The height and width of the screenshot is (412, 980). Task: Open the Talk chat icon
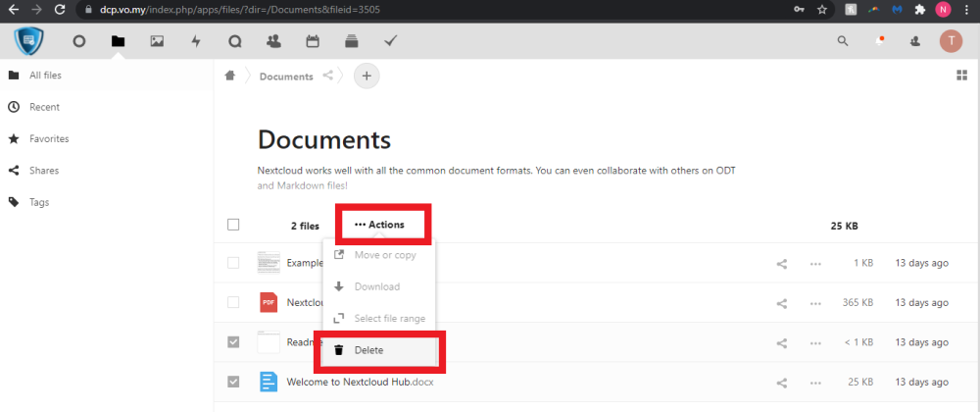[234, 41]
